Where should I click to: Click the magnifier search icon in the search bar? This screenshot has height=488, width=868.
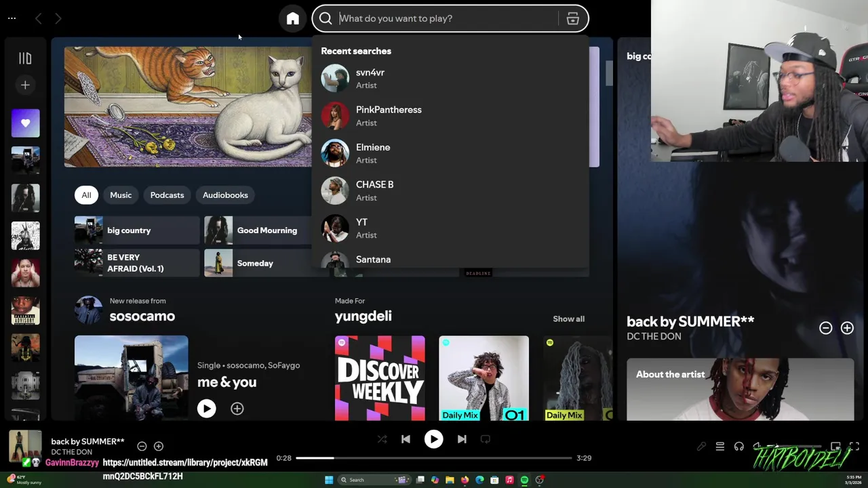[325, 18]
